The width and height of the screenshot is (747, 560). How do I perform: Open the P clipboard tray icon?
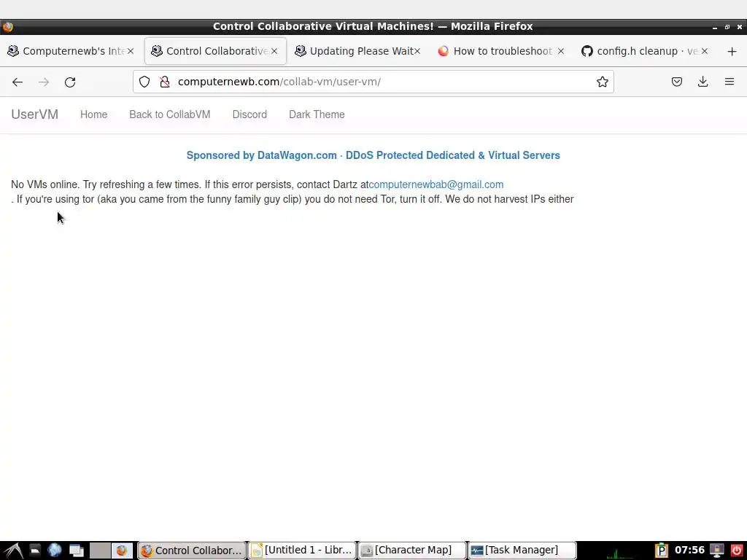click(661, 551)
